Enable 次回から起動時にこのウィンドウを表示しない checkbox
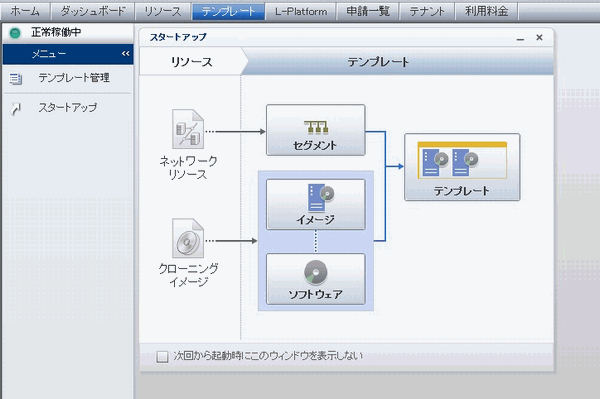 click(162, 357)
